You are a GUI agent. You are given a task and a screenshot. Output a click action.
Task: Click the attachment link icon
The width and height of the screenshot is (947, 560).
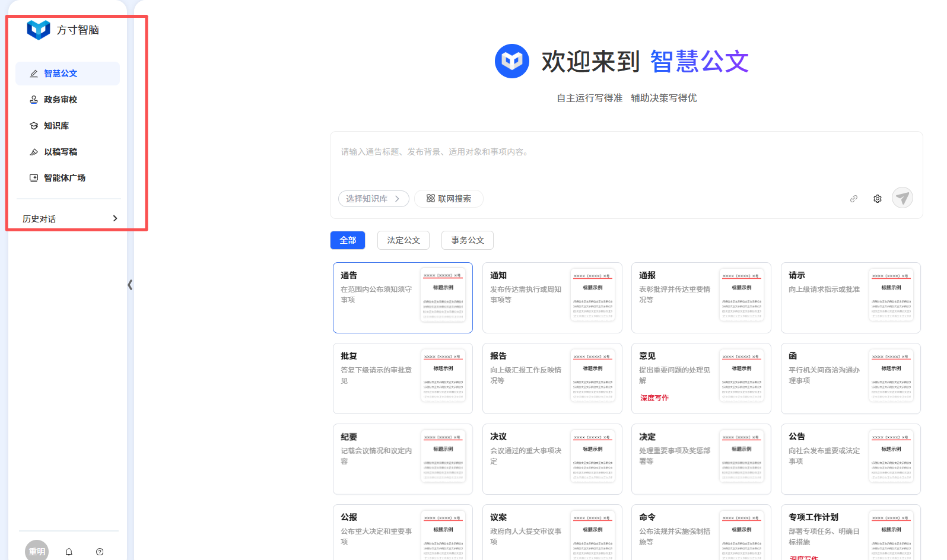click(853, 199)
